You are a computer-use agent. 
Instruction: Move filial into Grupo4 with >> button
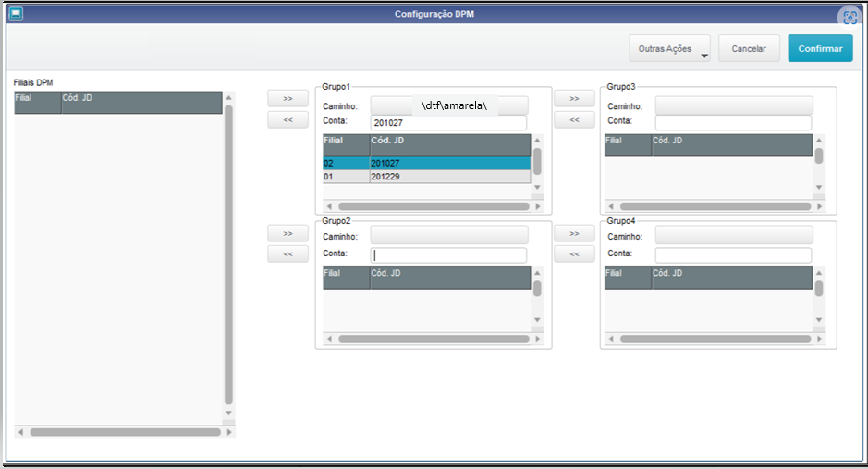point(574,233)
